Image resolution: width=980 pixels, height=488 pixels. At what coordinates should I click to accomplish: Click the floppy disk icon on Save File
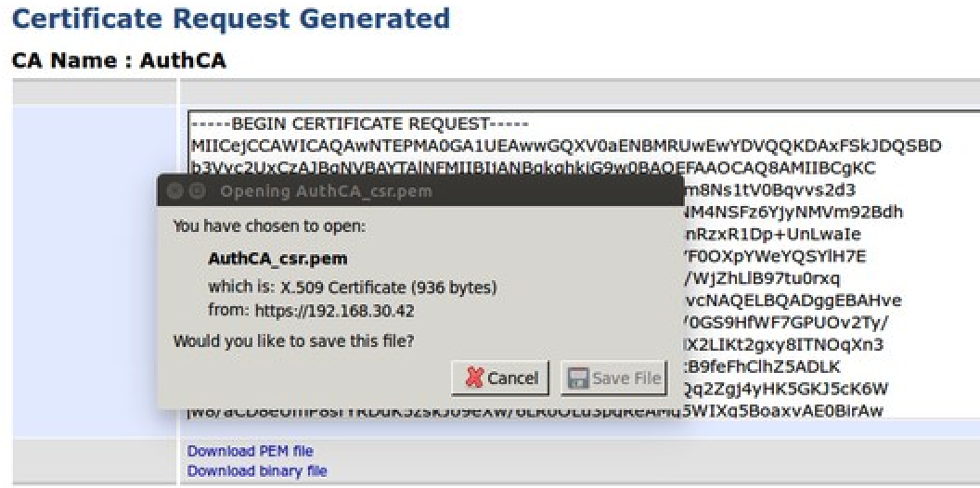(x=578, y=378)
